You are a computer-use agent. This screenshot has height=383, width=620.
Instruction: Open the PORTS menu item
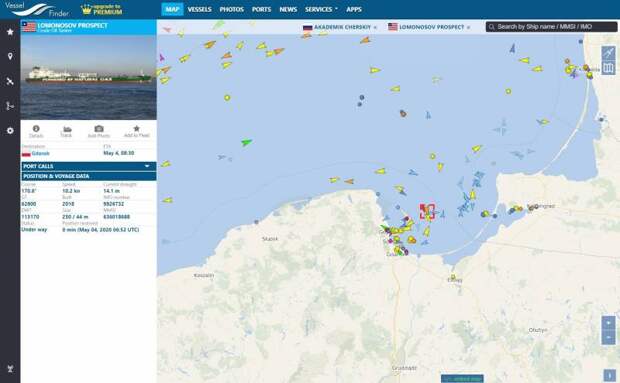pos(261,9)
